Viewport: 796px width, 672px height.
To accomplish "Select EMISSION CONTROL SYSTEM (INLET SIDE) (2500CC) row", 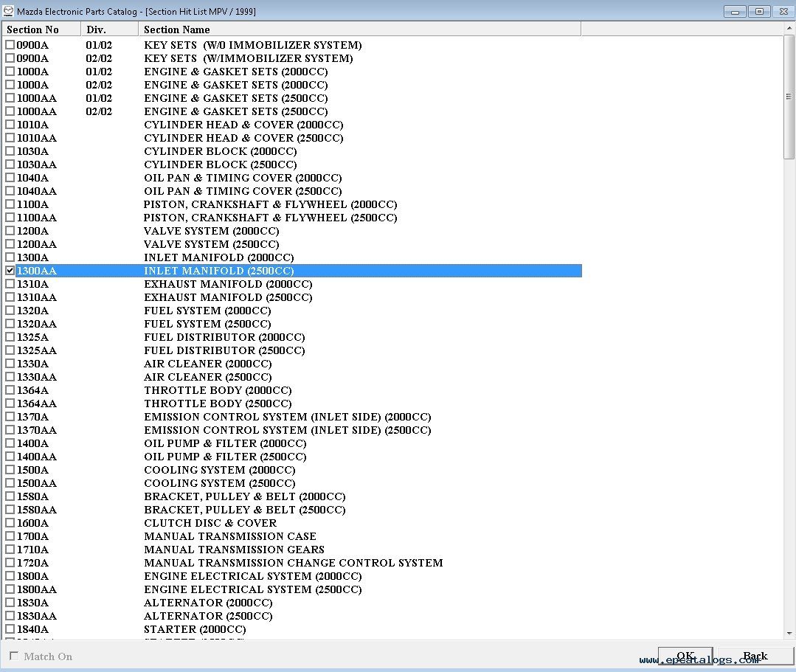I will point(292,430).
